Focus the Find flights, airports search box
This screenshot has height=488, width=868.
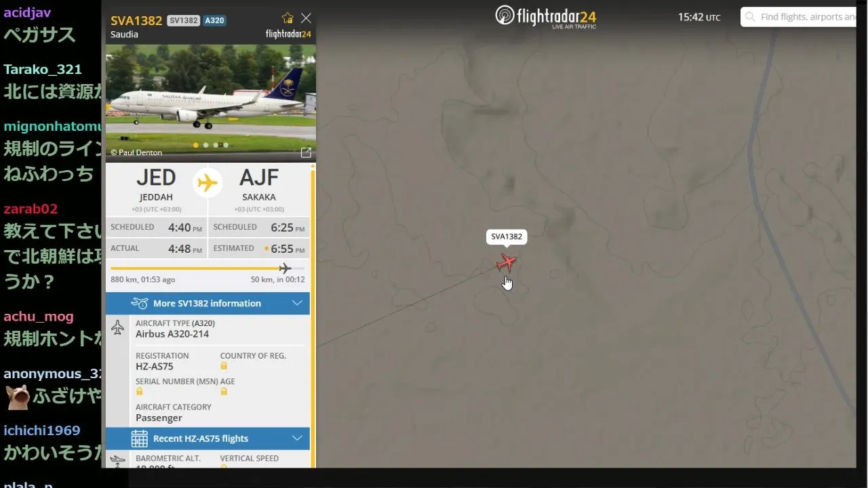pyautogui.click(x=798, y=17)
